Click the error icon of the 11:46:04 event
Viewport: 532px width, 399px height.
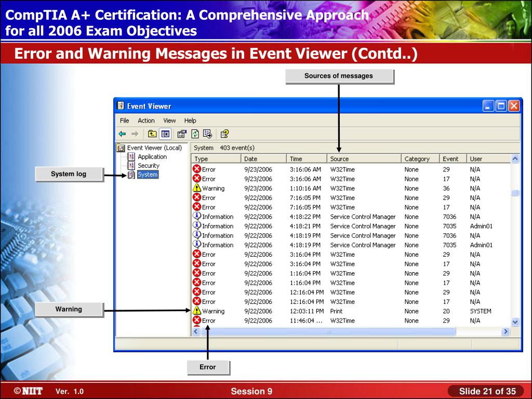pyautogui.click(x=197, y=320)
